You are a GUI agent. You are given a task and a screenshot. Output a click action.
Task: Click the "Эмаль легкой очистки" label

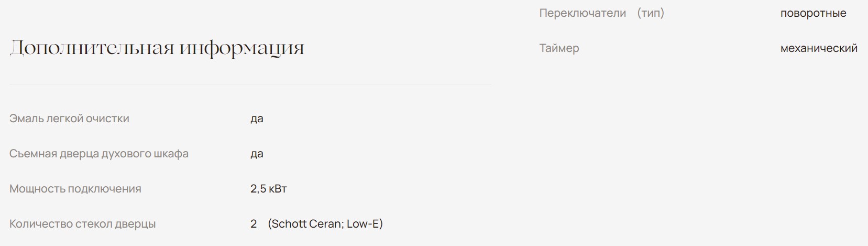click(69, 119)
